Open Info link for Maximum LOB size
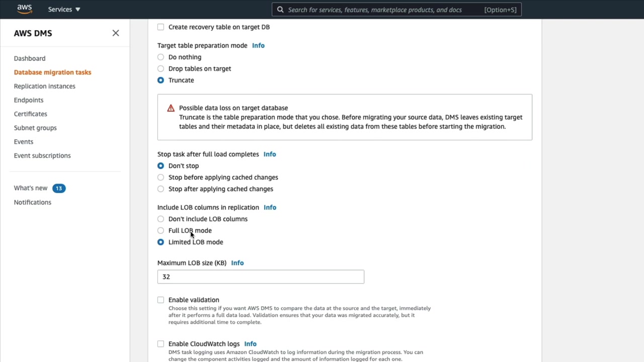Viewport: 644px width, 362px height. pyautogui.click(x=237, y=263)
